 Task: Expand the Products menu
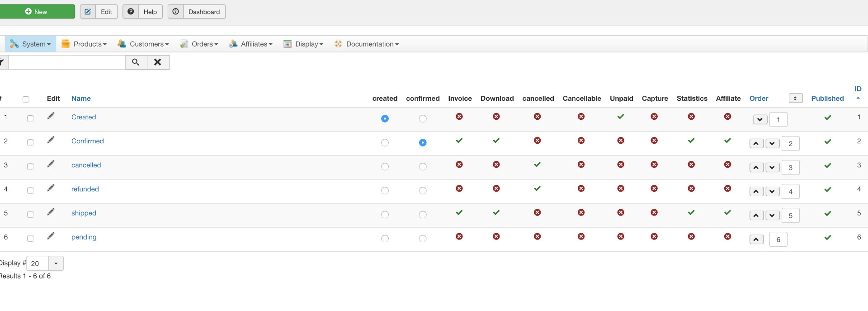pyautogui.click(x=85, y=44)
